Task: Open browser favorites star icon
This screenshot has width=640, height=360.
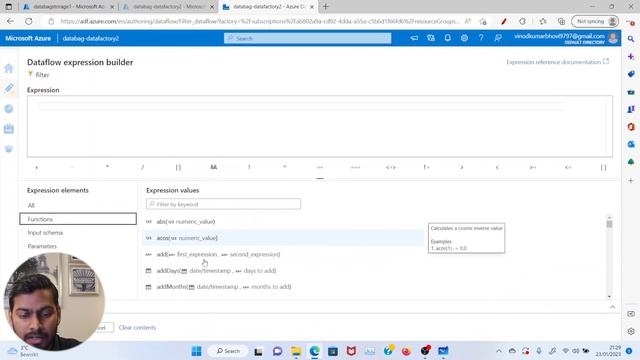Action: coord(542,21)
